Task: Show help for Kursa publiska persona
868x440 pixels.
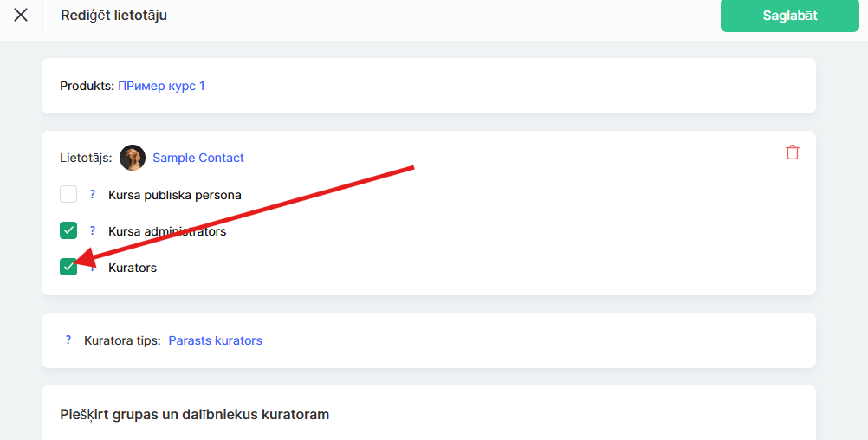Action: pos(93,195)
